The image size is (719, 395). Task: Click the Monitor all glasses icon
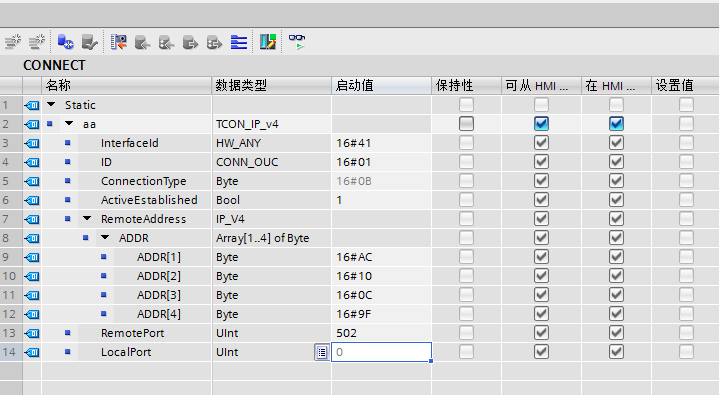297,41
